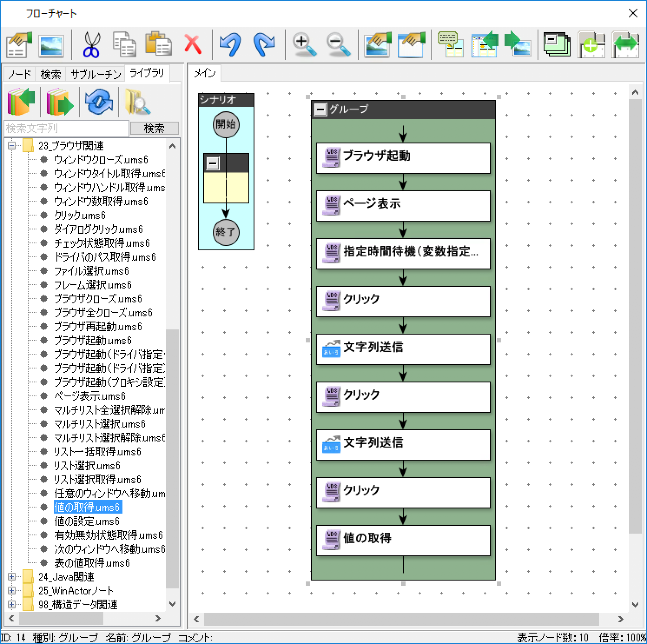Click the copy documents icon
This screenshot has width=647, height=644.
click(125, 44)
